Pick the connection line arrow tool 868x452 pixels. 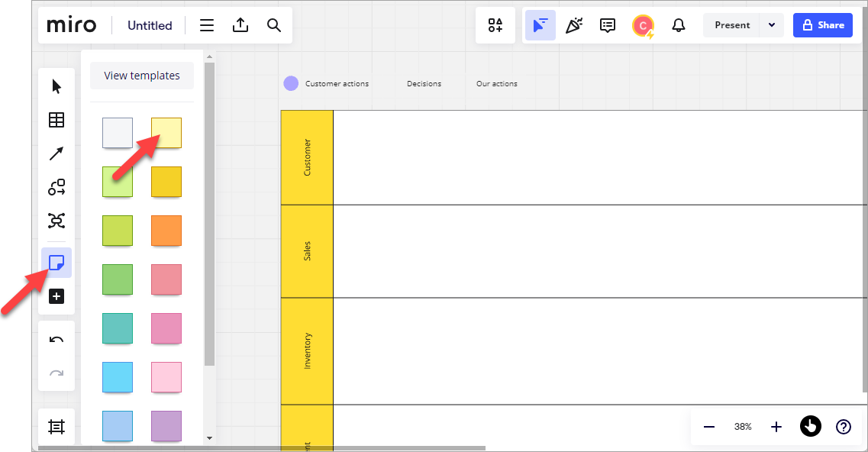(56, 153)
